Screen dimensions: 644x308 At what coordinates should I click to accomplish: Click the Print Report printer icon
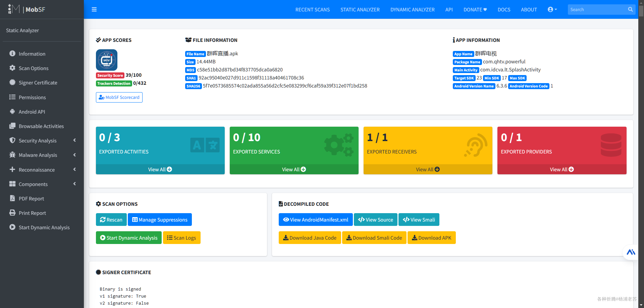point(12,213)
